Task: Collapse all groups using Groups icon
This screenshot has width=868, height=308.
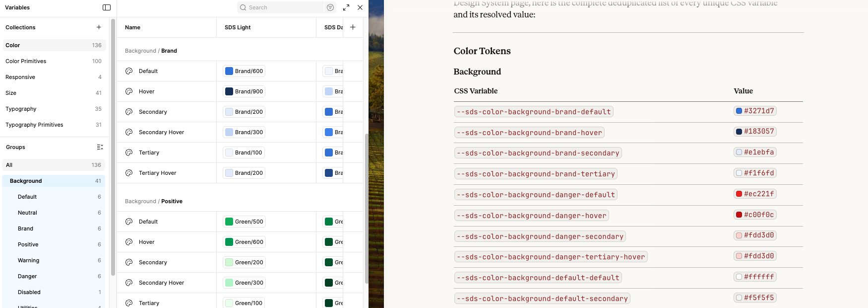Action: pyautogui.click(x=100, y=147)
